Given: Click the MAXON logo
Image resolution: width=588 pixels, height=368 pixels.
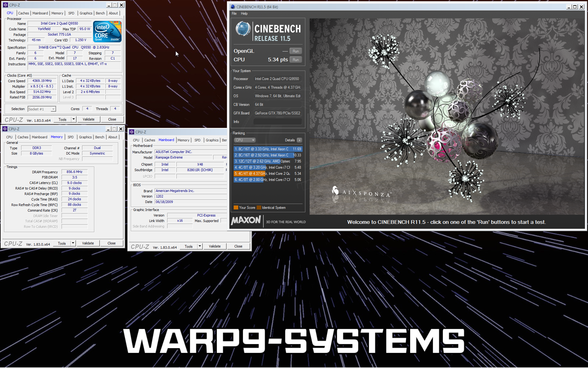Looking at the screenshot, I should pyautogui.click(x=246, y=220).
